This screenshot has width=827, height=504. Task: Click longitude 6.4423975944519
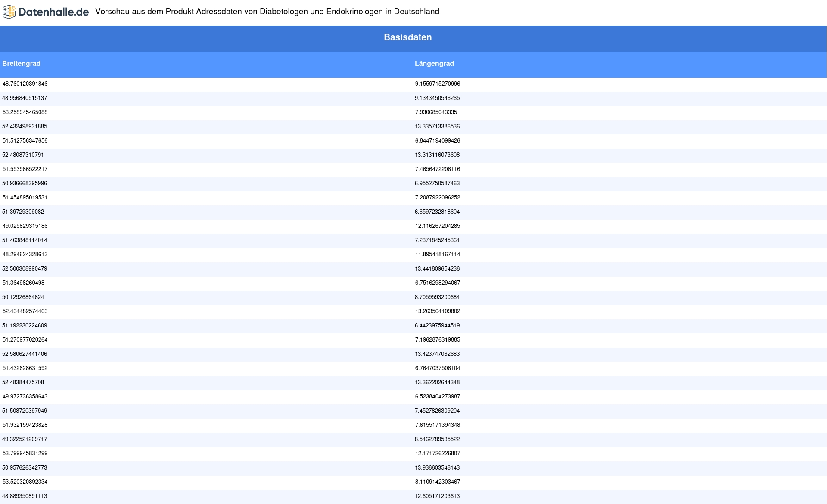click(x=437, y=326)
